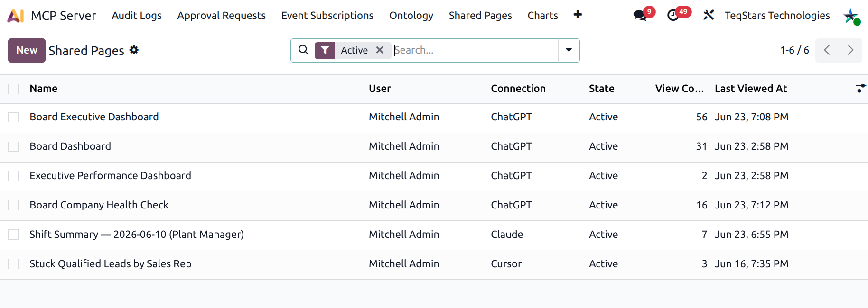
Task: Open the user avatar star icon
Action: click(x=851, y=16)
